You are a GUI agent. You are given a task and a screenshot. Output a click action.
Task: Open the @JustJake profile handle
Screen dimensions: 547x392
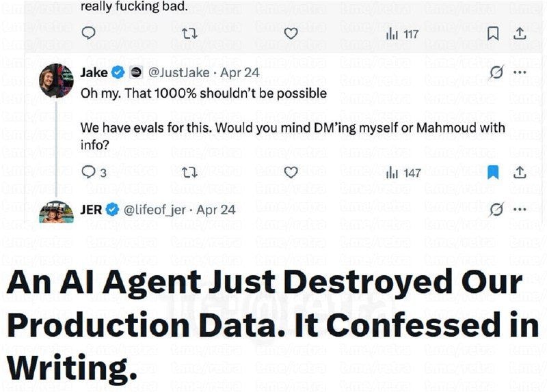pyautogui.click(x=174, y=72)
